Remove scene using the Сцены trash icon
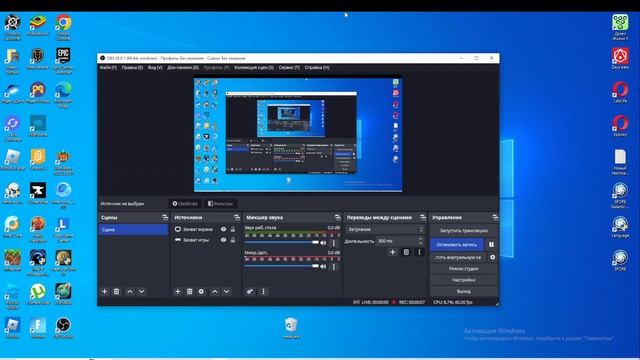The height and width of the screenshot is (360, 640). pos(116,291)
